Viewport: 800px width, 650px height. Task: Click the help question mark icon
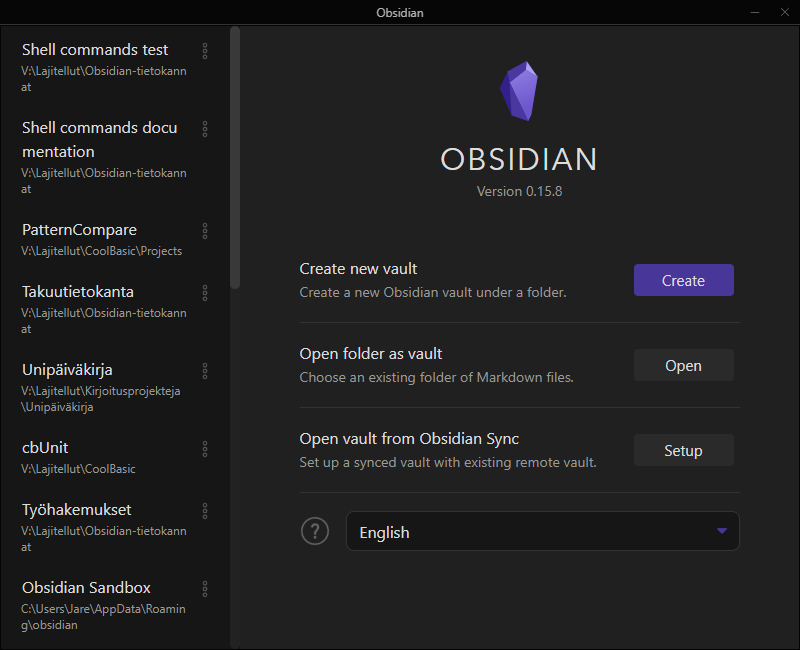click(315, 531)
